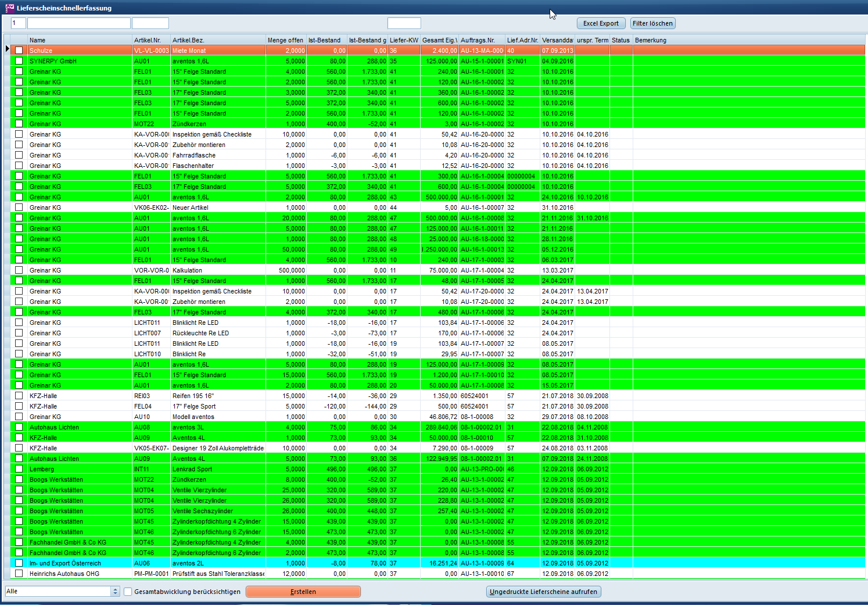868x605 pixels.
Task: Click the filter field containing 1
Action: pyautogui.click(x=18, y=23)
